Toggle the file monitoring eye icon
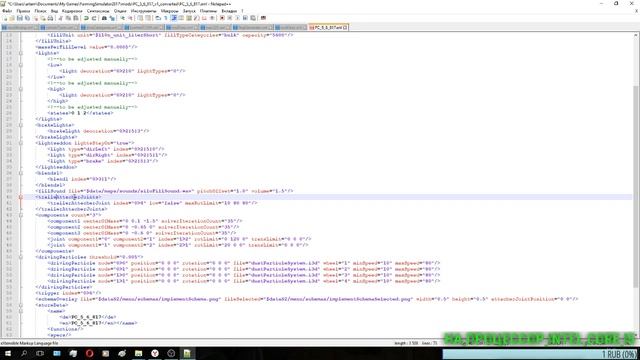This screenshot has height=360, width=640. pyautogui.click(x=212, y=18)
